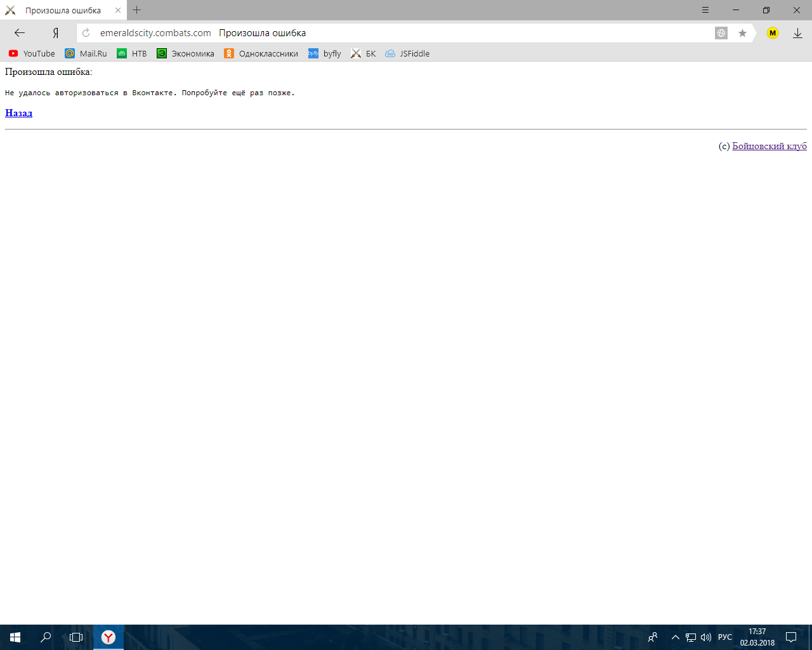Image resolution: width=812 pixels, height=650 pixels.
Task: Open the YouTube bookmark
Action: click(x=32, y=53)
